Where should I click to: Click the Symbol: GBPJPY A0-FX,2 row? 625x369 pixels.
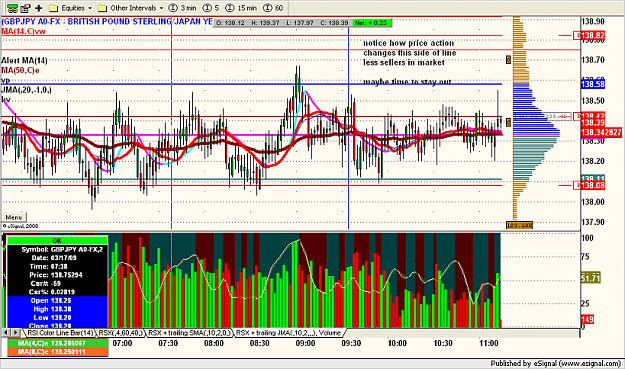57,249
